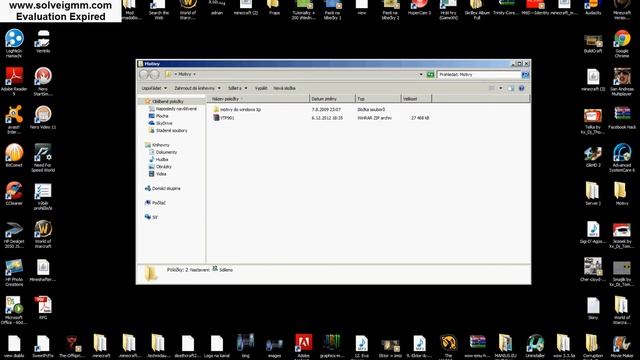
Task: Open the Hudba library
Action: [x=158, y=160]
